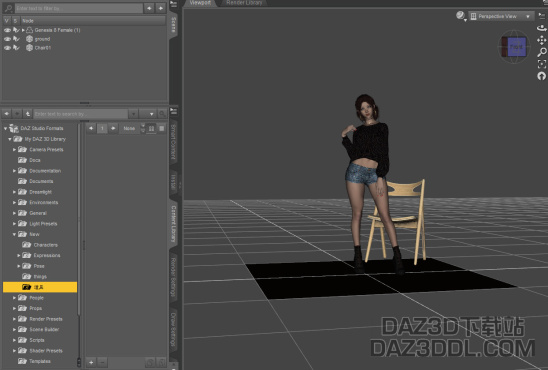The width and height of the screenshot is (548, 370).
Task: Select the ground node in Scene
Action: click(x=42, y=39)
